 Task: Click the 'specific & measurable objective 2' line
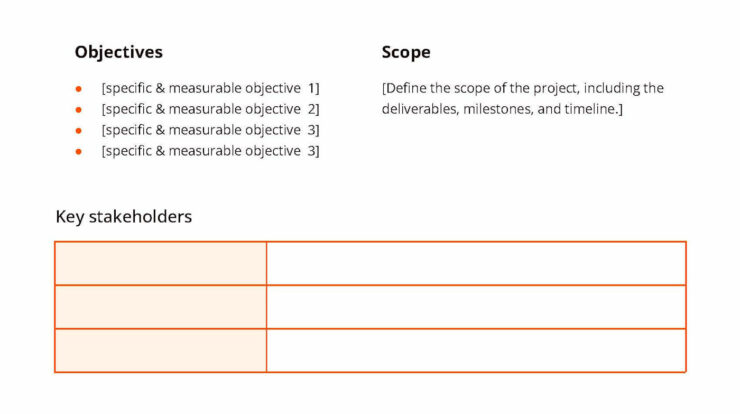tap(210, 109)
